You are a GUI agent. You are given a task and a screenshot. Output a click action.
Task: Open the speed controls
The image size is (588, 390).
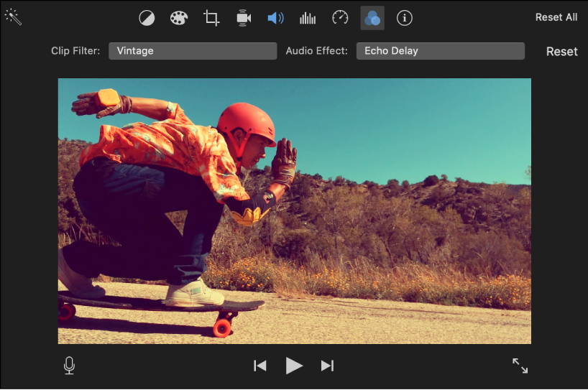[x=340, y=18]
